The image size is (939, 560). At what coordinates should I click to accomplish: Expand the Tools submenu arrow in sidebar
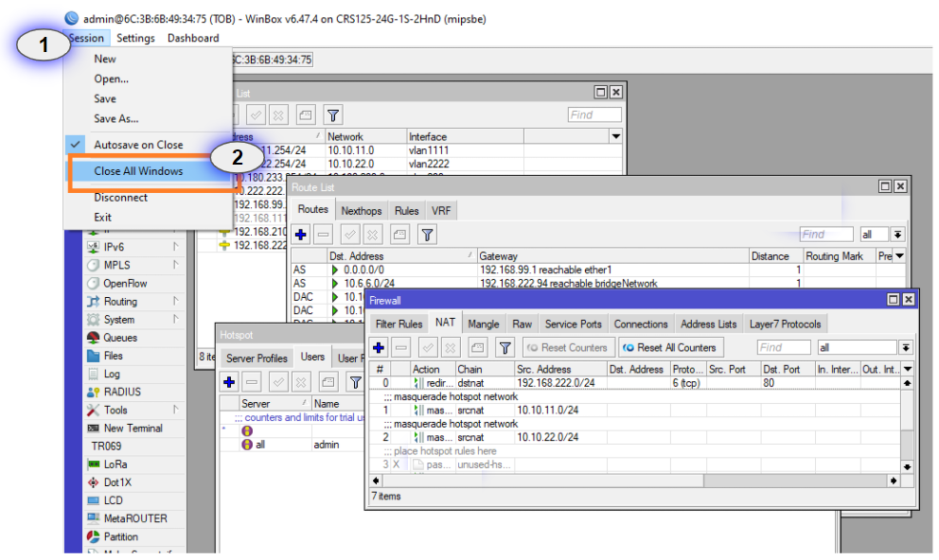click(x=176, y=410)
